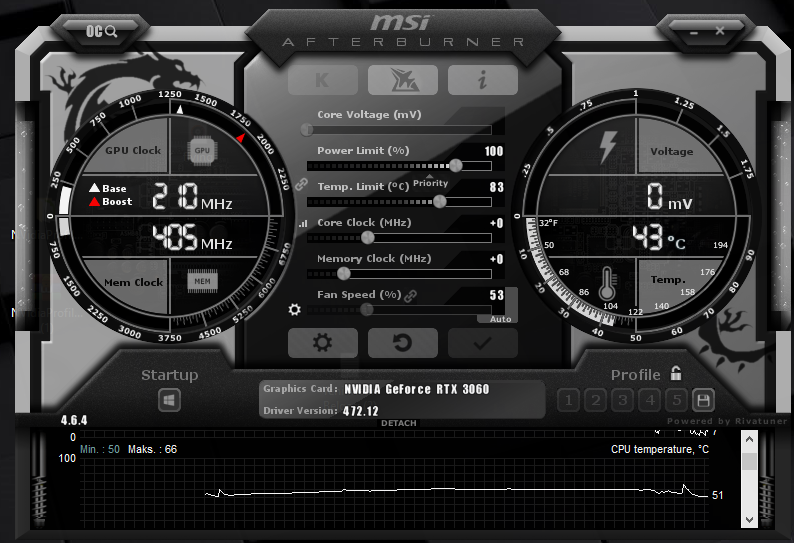Toggle the Profile lock icon
The width and height of the screenshot is (794, 543).
(x=676, y=373)
